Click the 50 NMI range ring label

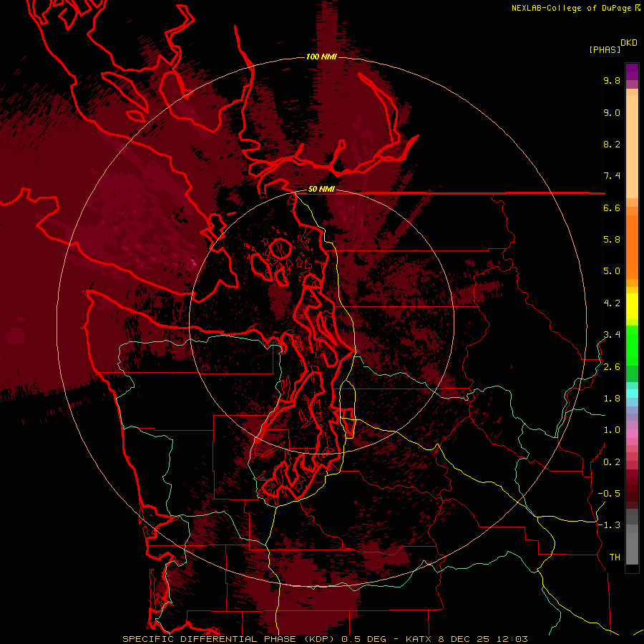pos(321,190)
